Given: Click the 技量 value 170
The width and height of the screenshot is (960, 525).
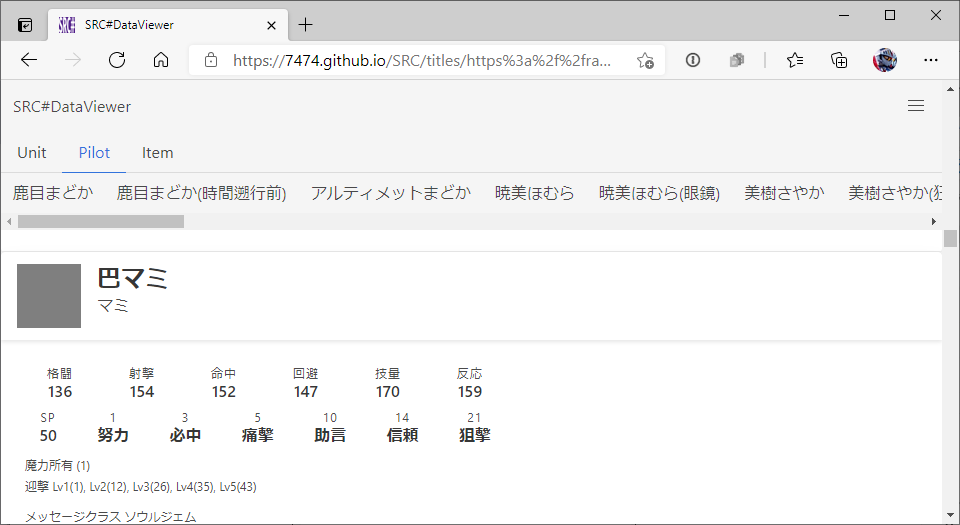Looking at the screenshot, I should [x=388, y=392].
